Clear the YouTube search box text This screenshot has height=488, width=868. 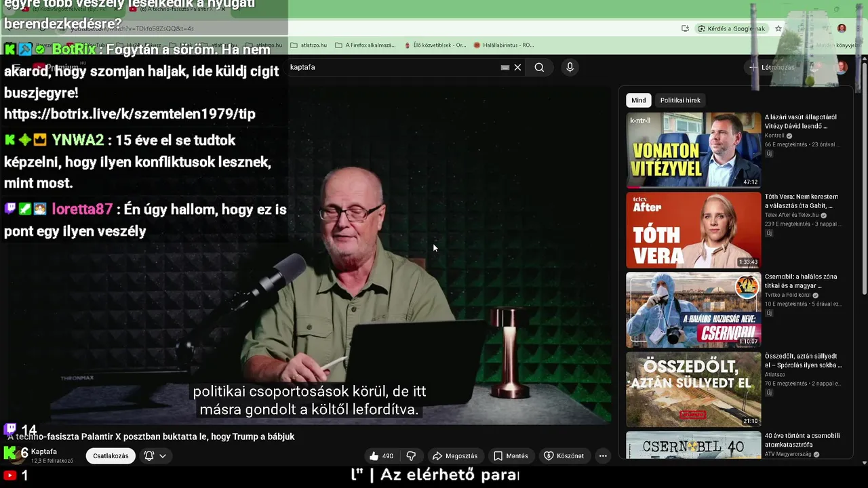pos(517,67)
